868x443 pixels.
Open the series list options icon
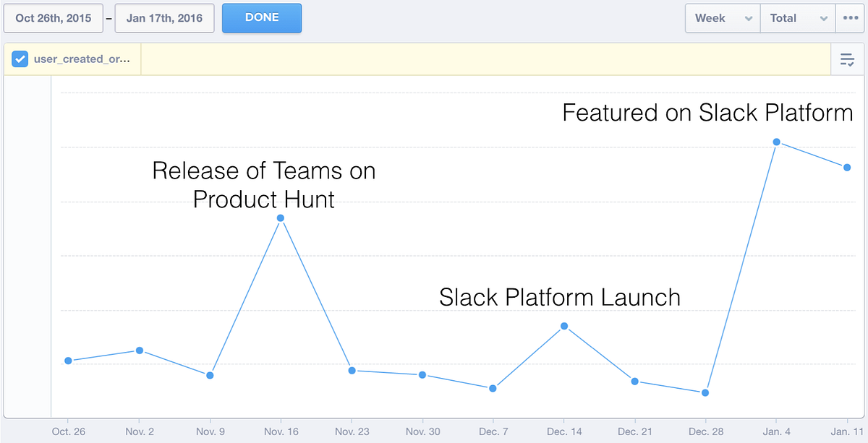847,60
